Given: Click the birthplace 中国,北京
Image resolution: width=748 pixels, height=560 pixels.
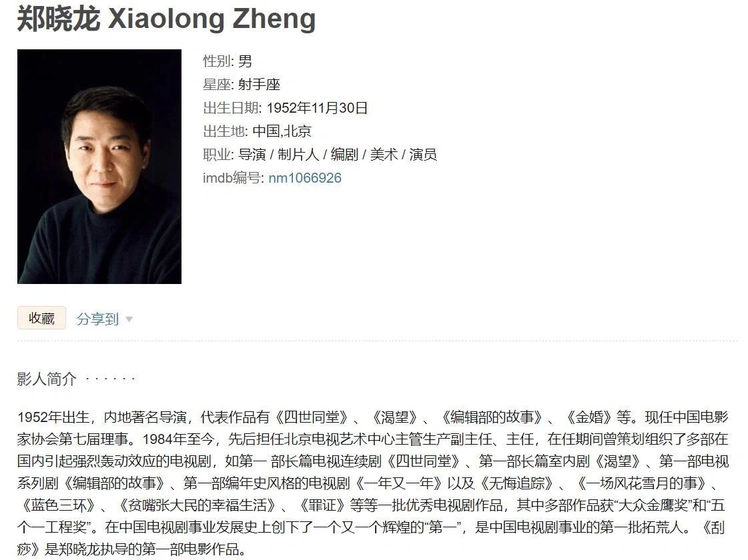Looking at the screenshot, I should point(282,131).
